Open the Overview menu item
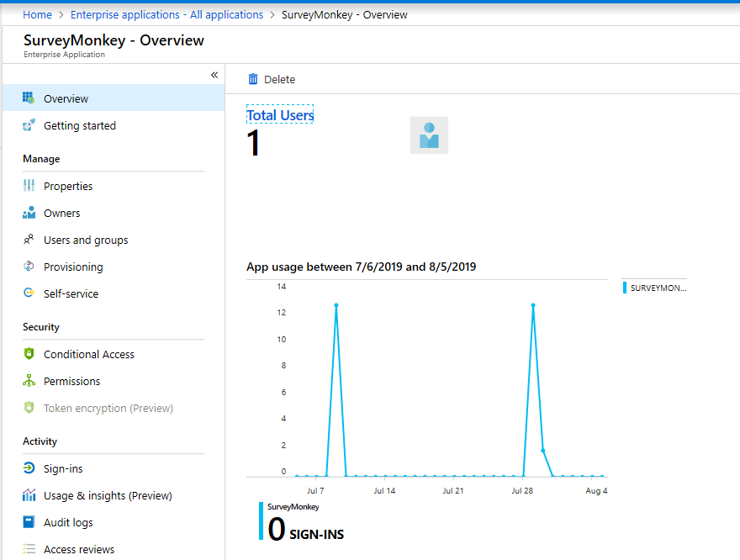740x560 pixels. (x=114, y=98)
